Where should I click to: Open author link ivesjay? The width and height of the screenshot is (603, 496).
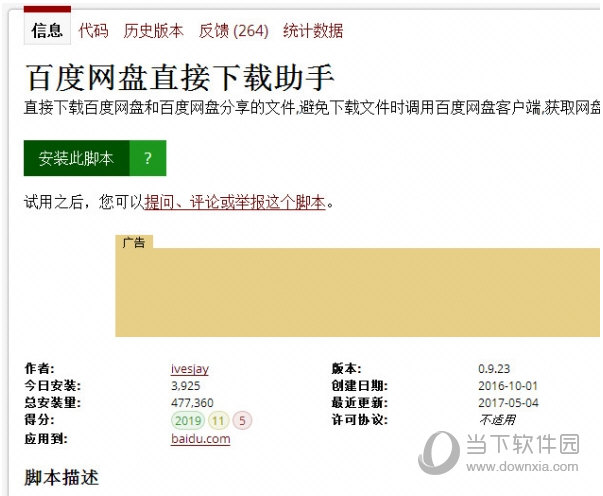tap(190, 368)
